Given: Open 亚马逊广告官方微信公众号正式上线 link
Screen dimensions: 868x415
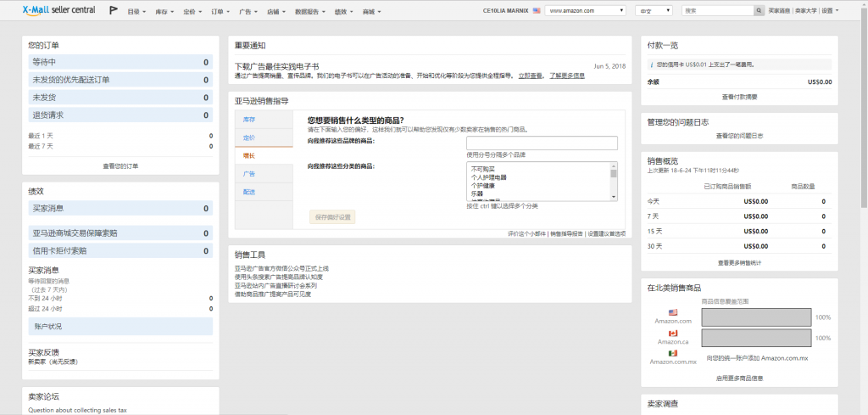Looking at the screenshot, I should point(281,269).
